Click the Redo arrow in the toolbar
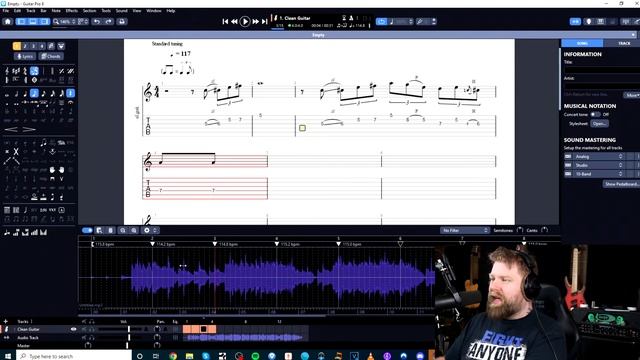 click(109, 22)
